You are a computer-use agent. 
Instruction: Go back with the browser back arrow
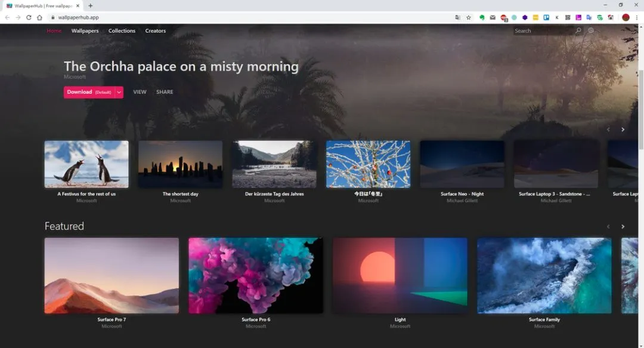tap(7, 17)
